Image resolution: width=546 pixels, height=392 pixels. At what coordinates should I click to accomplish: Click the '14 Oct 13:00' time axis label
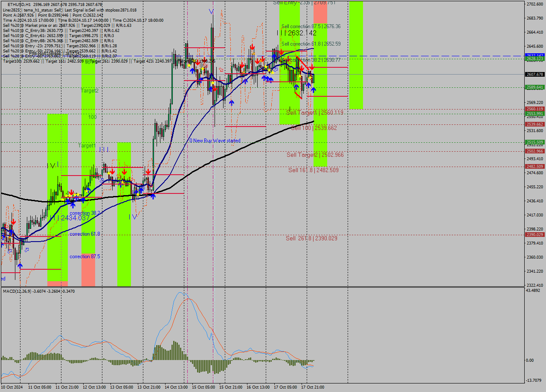176,387
